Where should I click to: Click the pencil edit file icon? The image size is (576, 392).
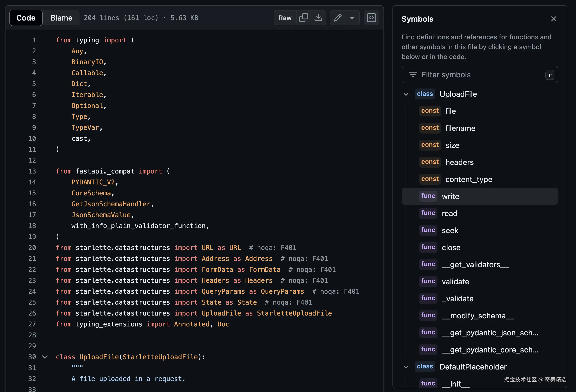coord(338,18)
